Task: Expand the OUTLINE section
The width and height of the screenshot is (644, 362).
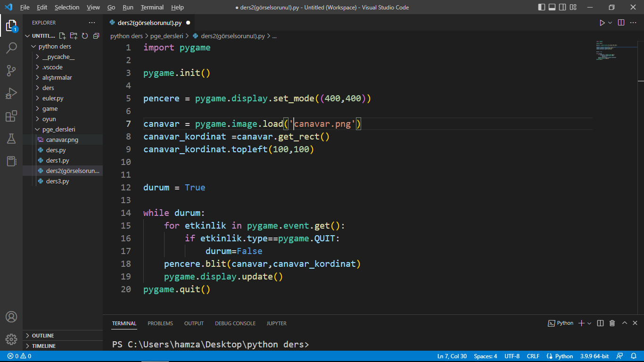Action: point(43,336)
